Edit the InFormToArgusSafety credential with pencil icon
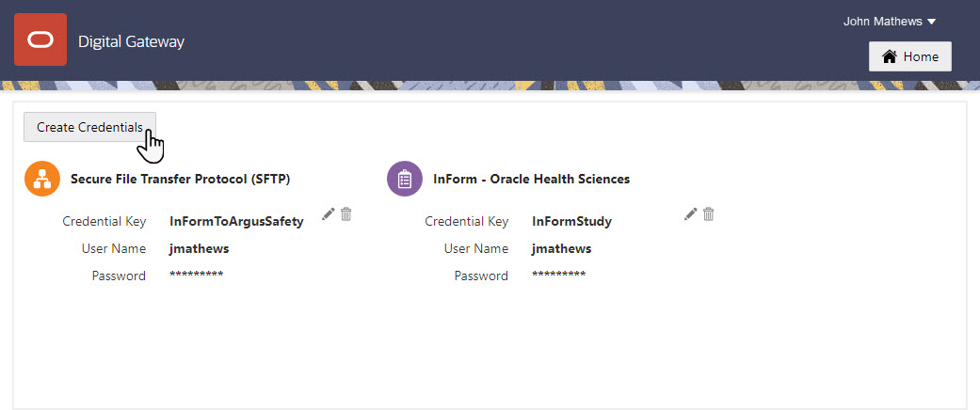This screenshot has height=410, width=980. (x=329, y=214)
